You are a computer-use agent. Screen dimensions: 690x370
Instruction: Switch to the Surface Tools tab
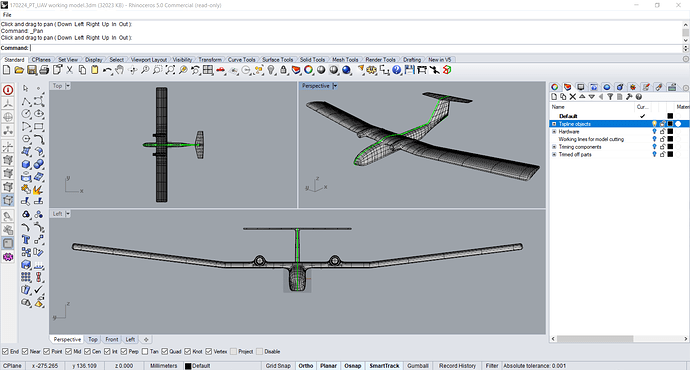tap(277, 59)
